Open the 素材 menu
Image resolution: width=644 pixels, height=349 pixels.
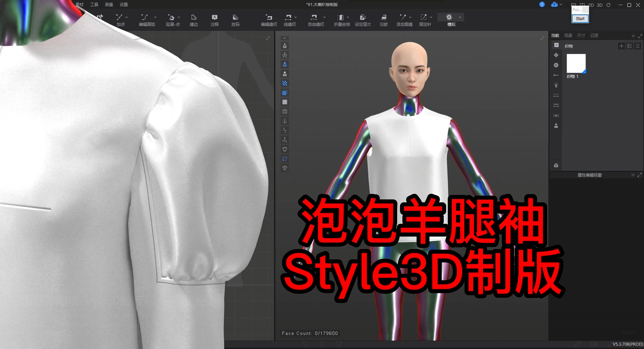click(x=79, y=5)
